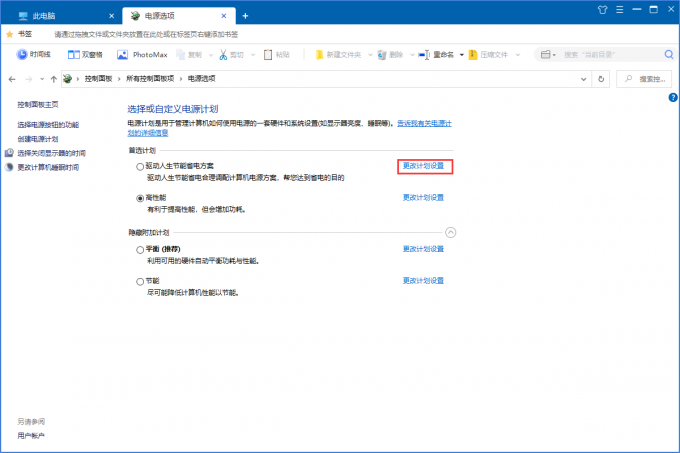
Task: Open the power plan details info link
Action: pos(424,124)
